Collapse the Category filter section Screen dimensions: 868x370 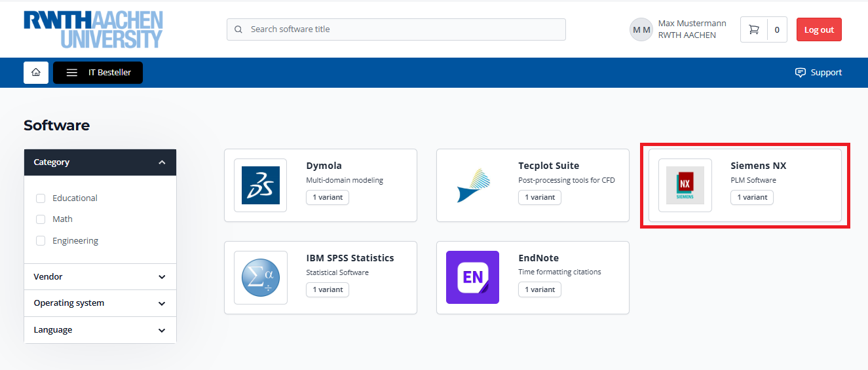click(x=100, y=162)
